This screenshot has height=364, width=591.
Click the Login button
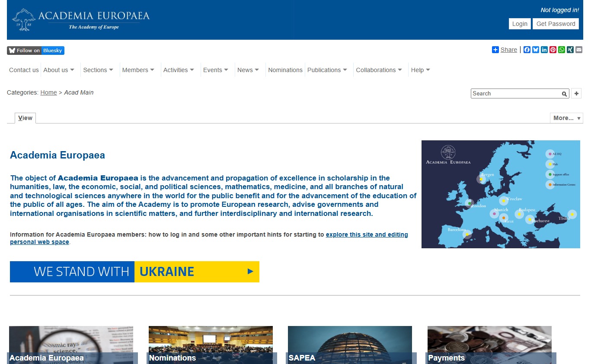(x=520, y=24)
